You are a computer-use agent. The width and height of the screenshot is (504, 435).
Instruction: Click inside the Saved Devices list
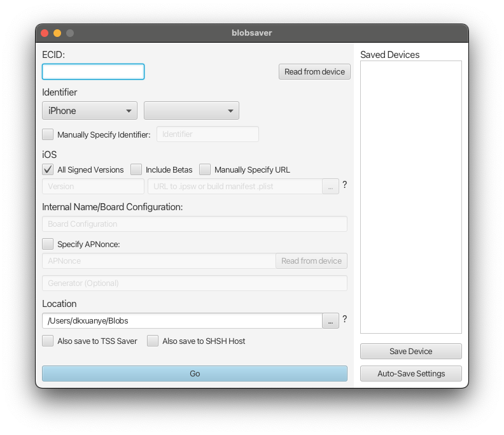(410, 196)
